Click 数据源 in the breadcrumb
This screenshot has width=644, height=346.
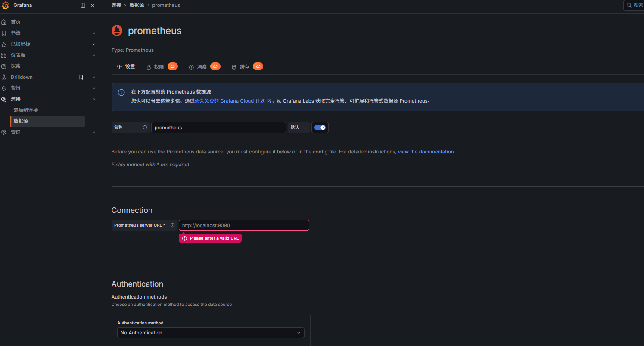click(x=137, y=5)
